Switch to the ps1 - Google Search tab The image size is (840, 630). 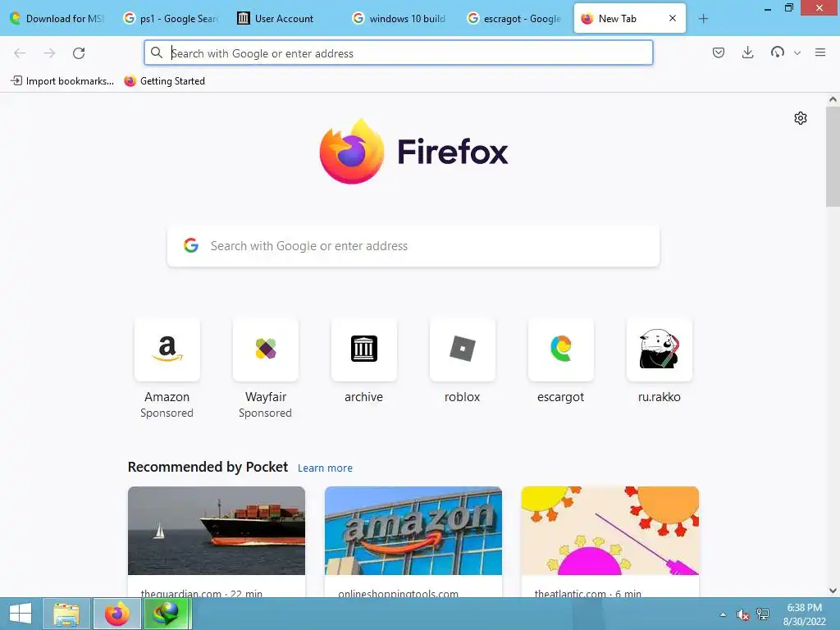coord(171,19)
